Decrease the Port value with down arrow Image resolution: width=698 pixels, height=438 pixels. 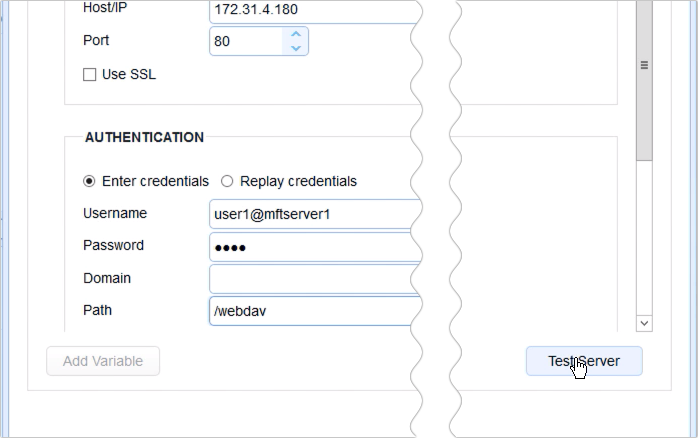pyautogui.click(x=295, y=47)
